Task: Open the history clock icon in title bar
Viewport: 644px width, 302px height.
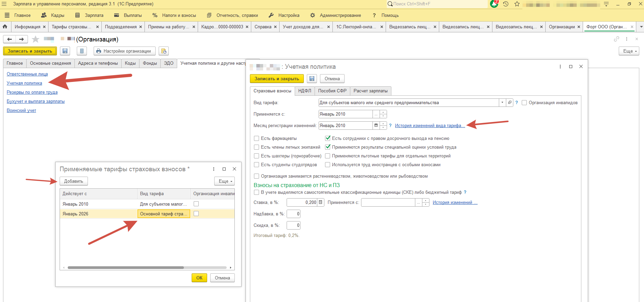Action: 506,4
